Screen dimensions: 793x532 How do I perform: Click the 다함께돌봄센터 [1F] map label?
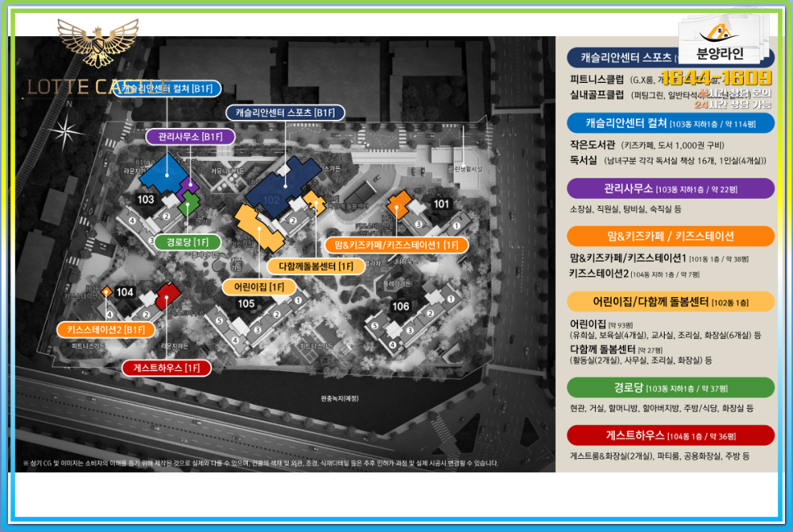click(x=316, y=266)
